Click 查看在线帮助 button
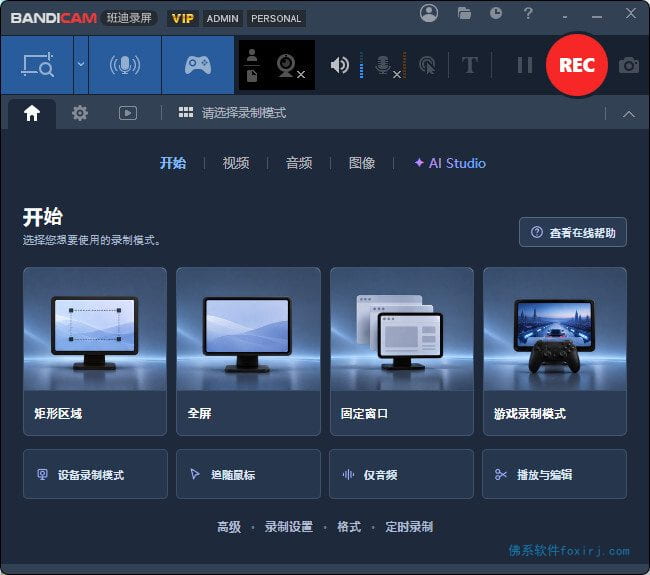The height and width of the screenshot is (575, 650). click(x=573, y=232)
